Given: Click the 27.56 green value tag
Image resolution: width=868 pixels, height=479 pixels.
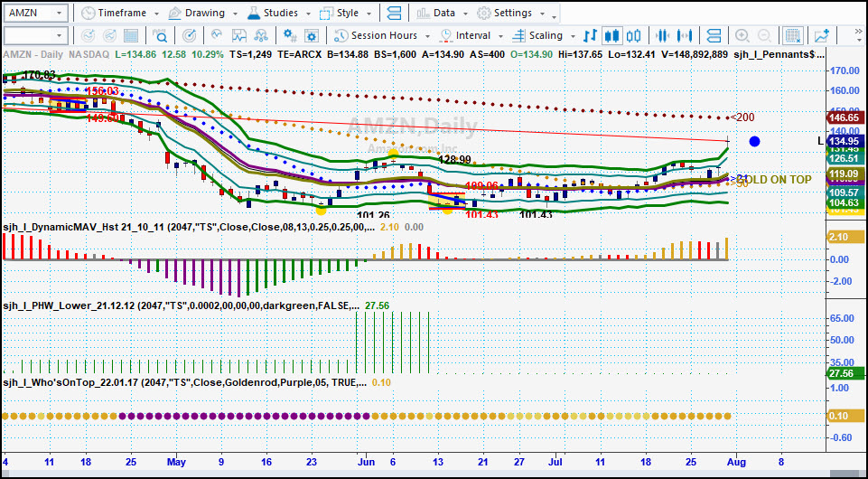Looking at the screenshot, I should (x=845, y=374).
